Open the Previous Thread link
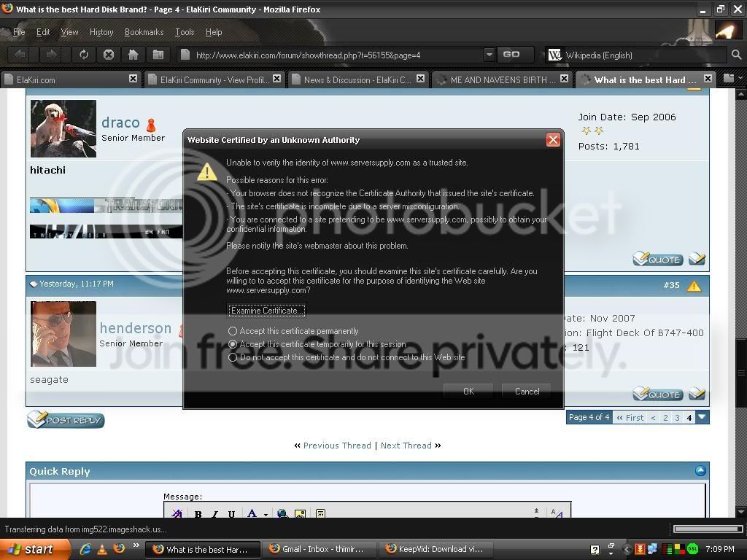Viewport: 747px width, 560px height. tap(337, 446)
